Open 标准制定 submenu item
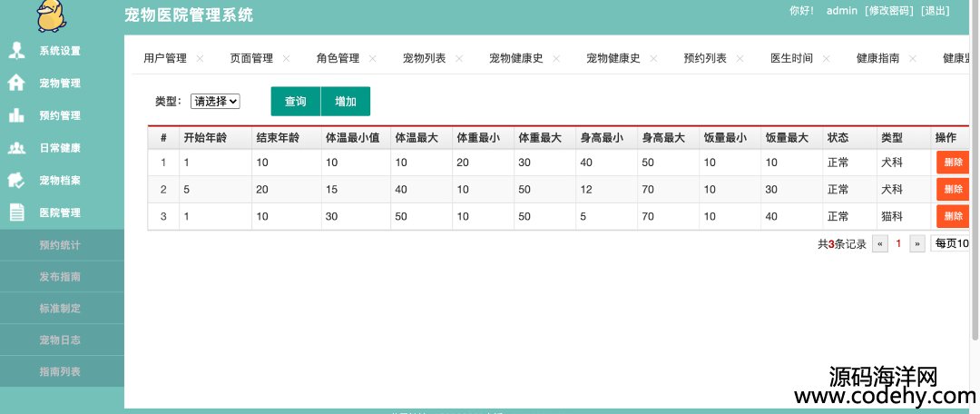Viewport: 980px width, 414px height. [62, 309]
